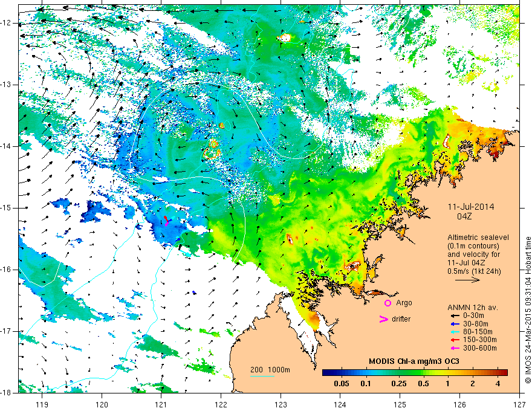Click the dark red end of chlorophyll colour bar

505,373
